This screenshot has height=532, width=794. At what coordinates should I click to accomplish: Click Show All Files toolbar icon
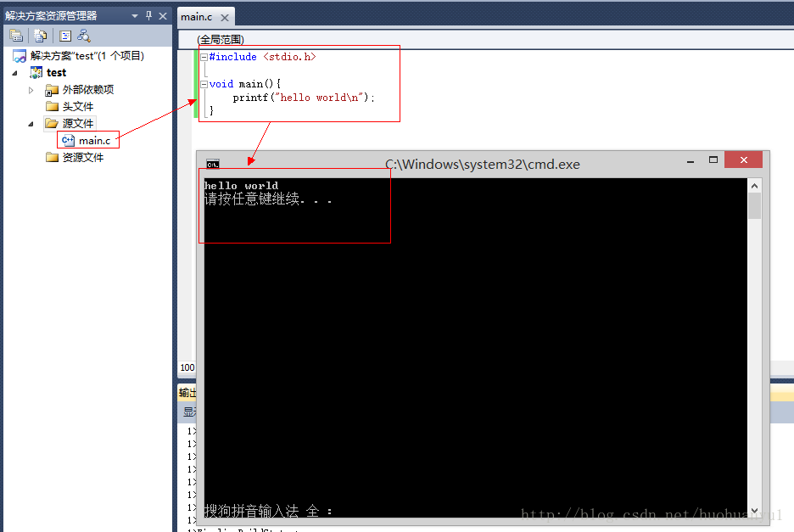[40, 36]
